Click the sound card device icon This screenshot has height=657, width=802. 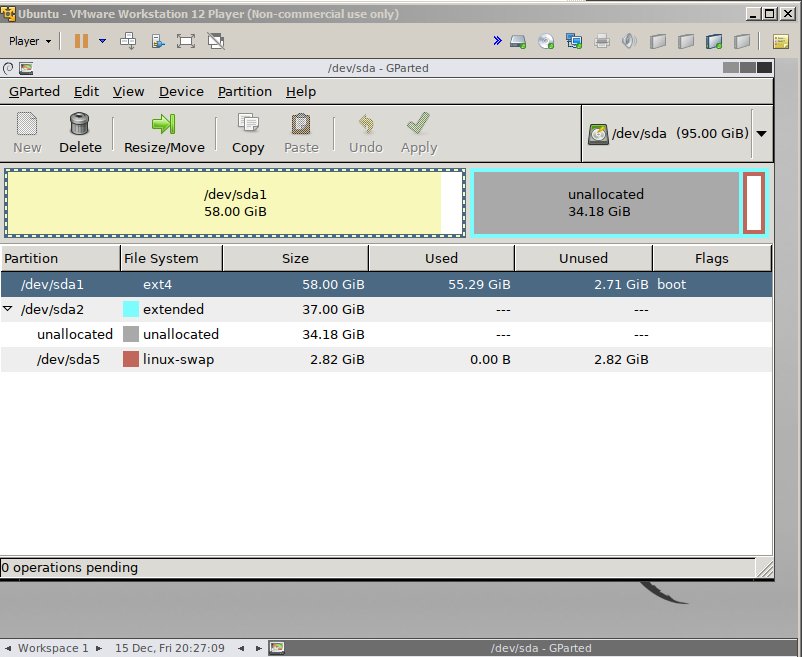(629, 41)
